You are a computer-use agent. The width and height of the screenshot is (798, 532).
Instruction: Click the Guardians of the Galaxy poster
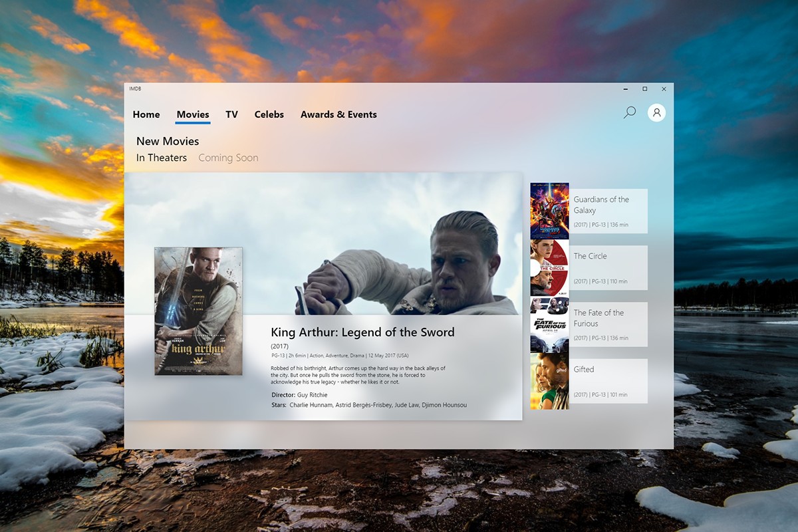tap(549, 211)
